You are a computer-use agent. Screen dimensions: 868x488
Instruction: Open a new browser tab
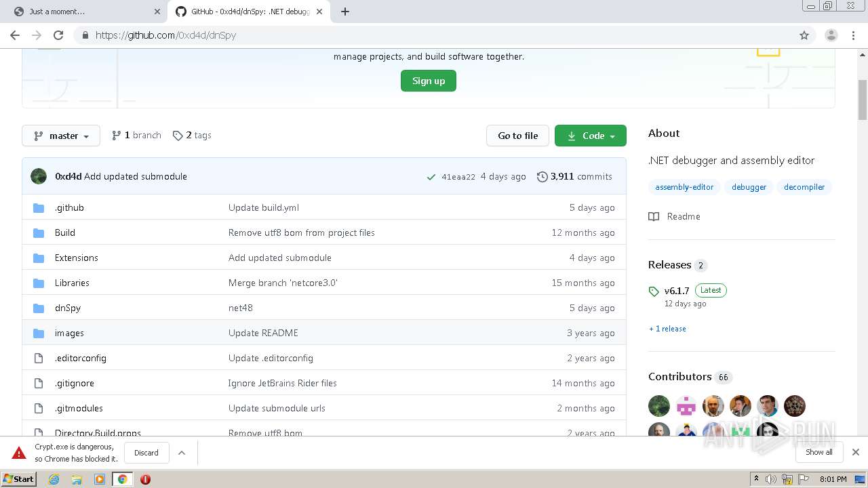(x=345, y=12)
